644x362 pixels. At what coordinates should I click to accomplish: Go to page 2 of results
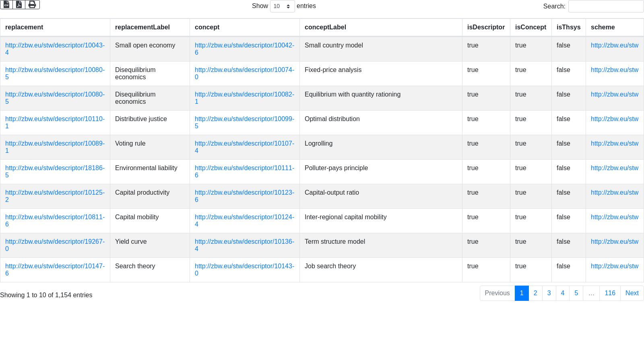click(535, 293)
